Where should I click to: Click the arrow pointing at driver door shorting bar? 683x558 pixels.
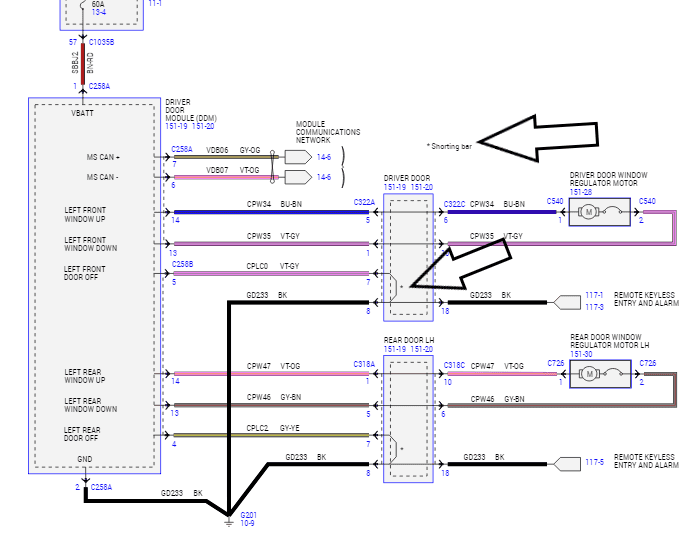click(460, 264)
